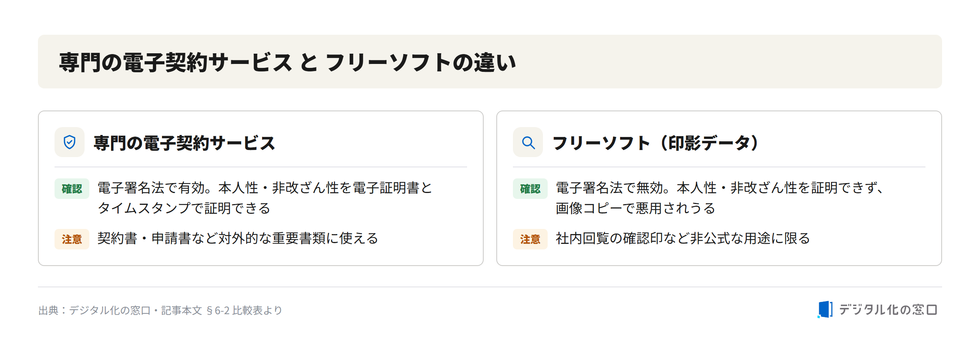The height and width of the screenshot is (356, 980).
Task: Click the §6-2 比較表より footer reference
Action: pyautogui.click(x=244, y=310)
